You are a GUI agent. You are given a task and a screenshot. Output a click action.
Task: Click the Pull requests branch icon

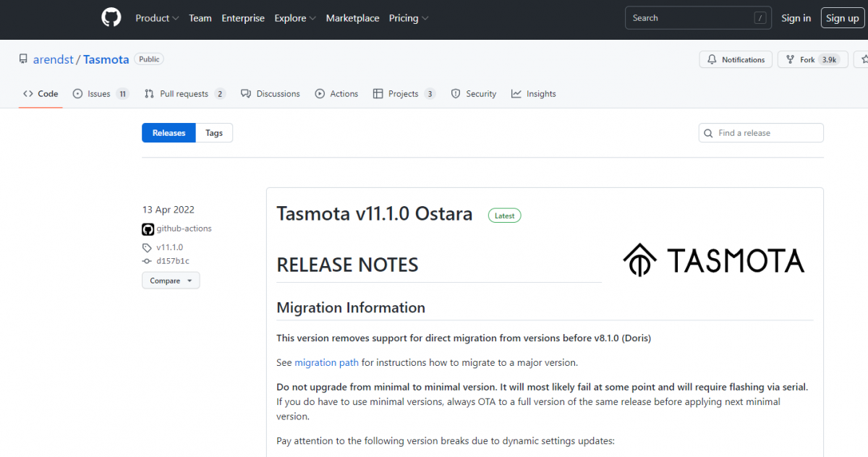pyautogui.click(x=149, y=94)
